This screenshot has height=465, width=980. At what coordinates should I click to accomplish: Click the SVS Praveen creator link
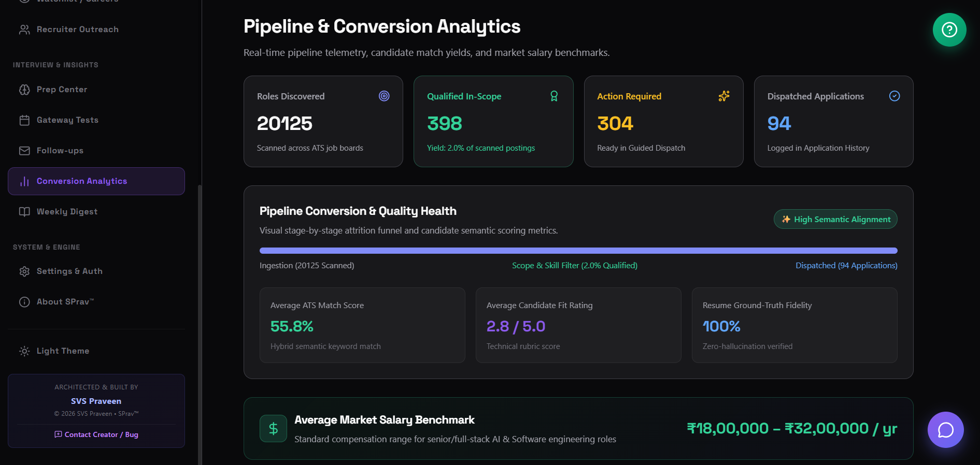point(96,401)
